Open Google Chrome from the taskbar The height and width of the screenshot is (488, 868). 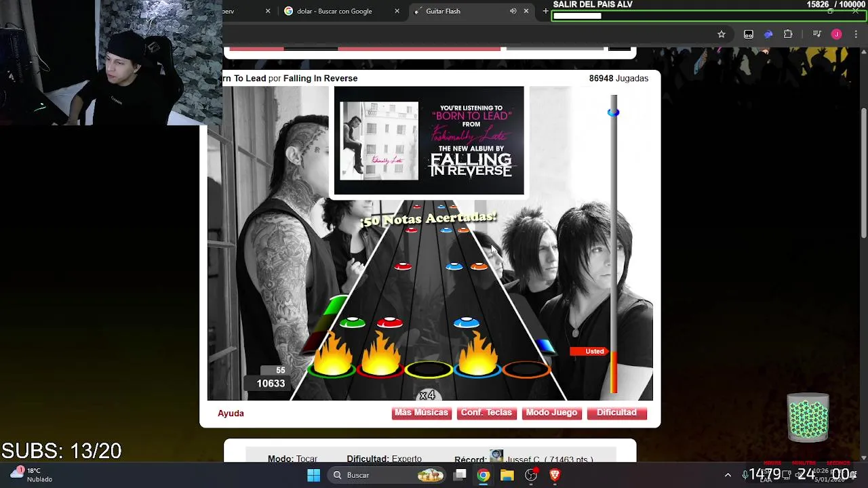(483, 475)
